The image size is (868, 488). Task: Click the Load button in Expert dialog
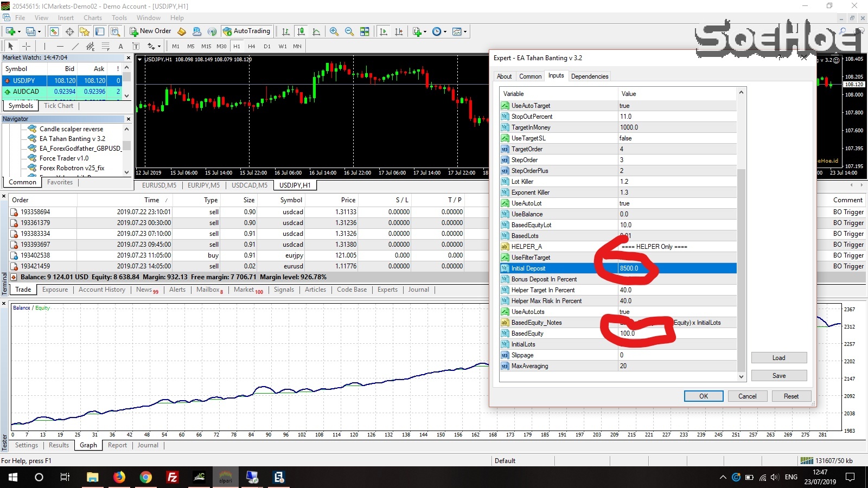click(778, 357)
